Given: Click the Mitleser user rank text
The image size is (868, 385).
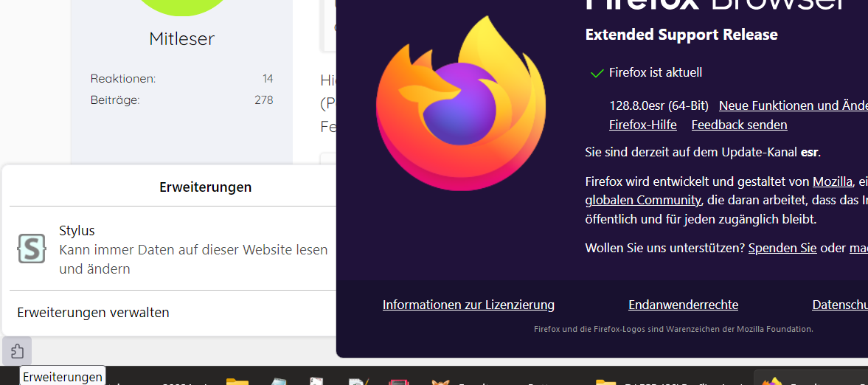Looking at the screenshot, I should [x=181, y=39].
